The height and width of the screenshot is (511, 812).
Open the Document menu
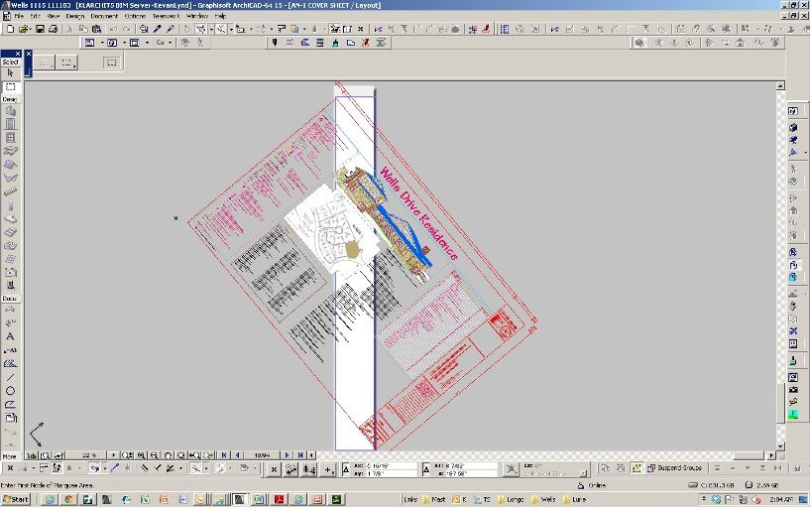104,16
